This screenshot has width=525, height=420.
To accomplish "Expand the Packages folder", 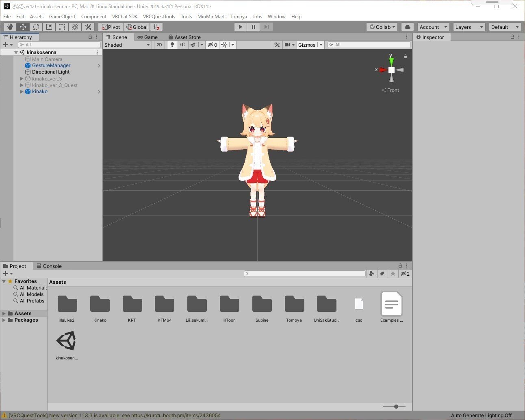I will click(x=4, y=320).
